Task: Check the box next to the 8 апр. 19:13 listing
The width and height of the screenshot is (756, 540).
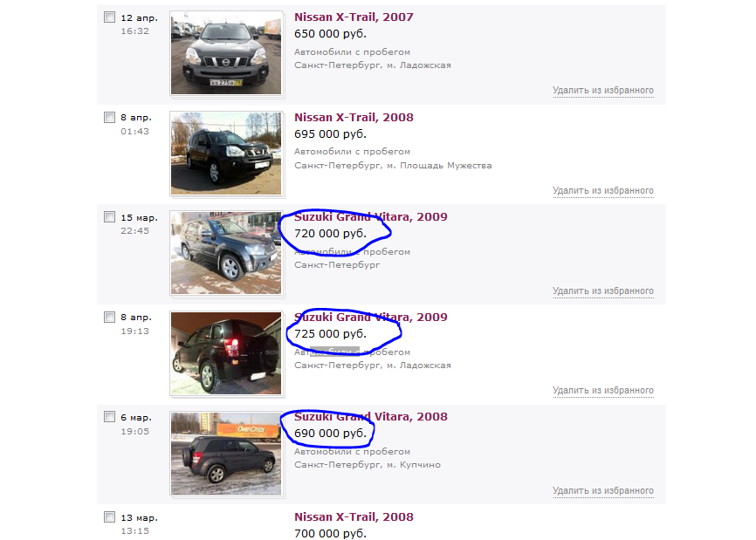Action: point(109,317)
